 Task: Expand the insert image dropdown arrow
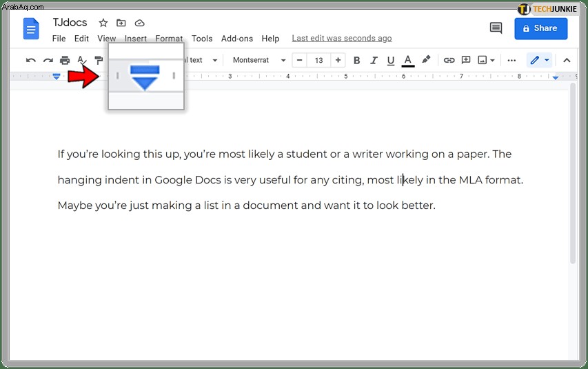coord(492,61)
